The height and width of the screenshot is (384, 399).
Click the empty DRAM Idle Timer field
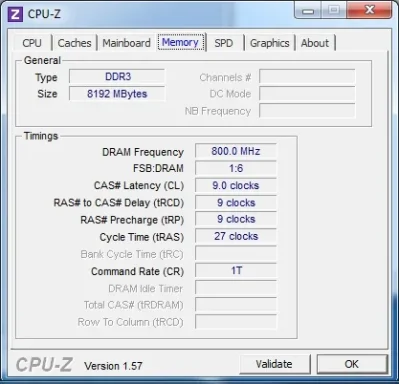[236, 288]
